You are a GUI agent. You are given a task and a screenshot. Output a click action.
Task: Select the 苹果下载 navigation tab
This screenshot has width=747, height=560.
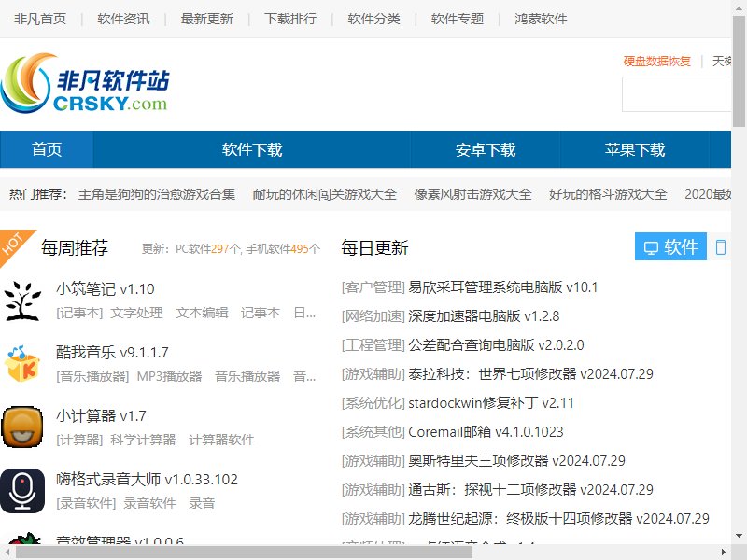pyautogui.click(x=635, y=149)
